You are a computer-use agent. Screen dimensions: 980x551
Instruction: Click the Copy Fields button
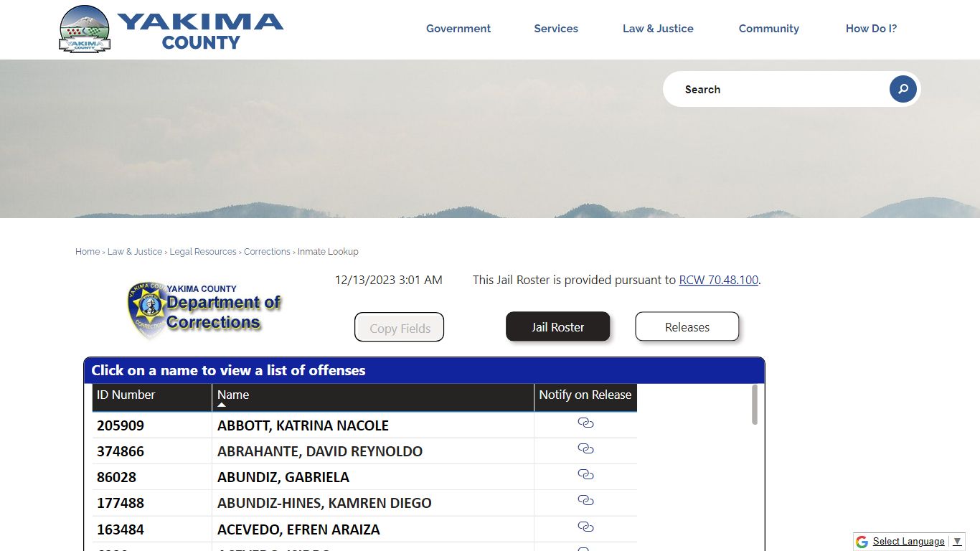[400, 328]
